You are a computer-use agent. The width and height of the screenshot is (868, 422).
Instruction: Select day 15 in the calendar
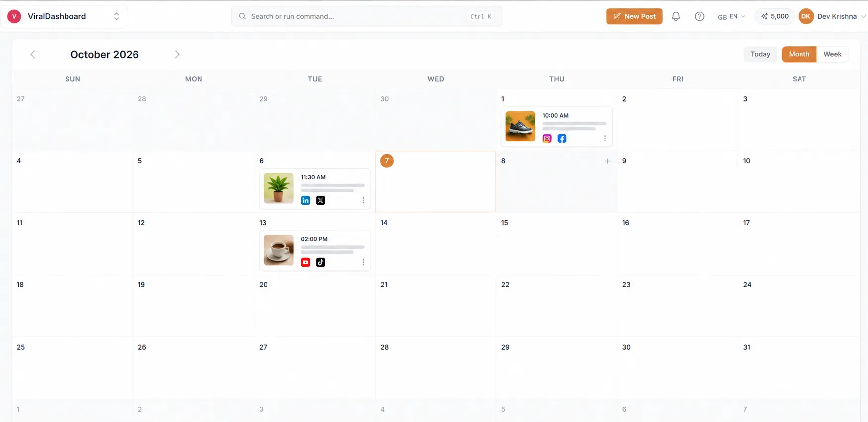click(504, 223)
